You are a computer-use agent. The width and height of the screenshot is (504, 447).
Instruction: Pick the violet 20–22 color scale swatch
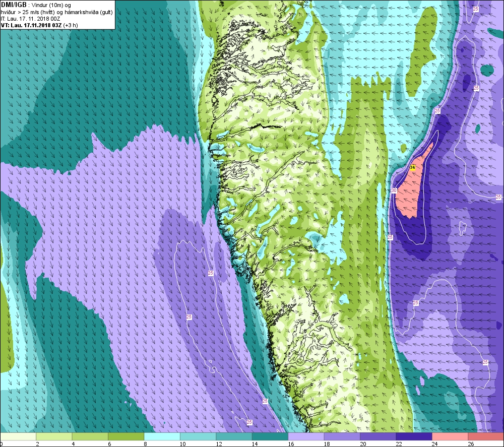[378, 436]
